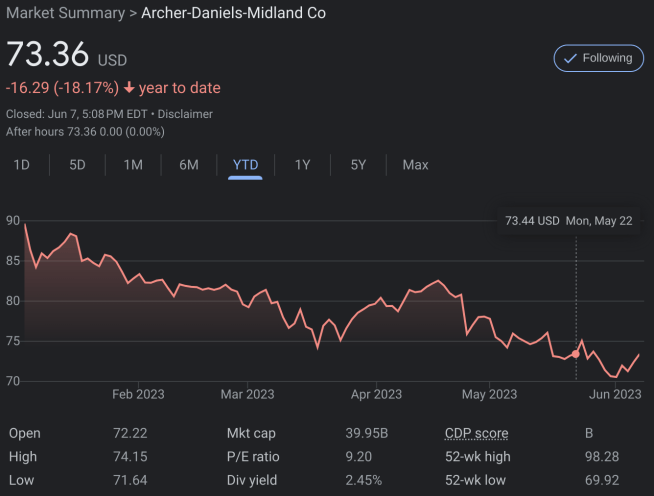Click the Open value 72.22

pos(130,433)
